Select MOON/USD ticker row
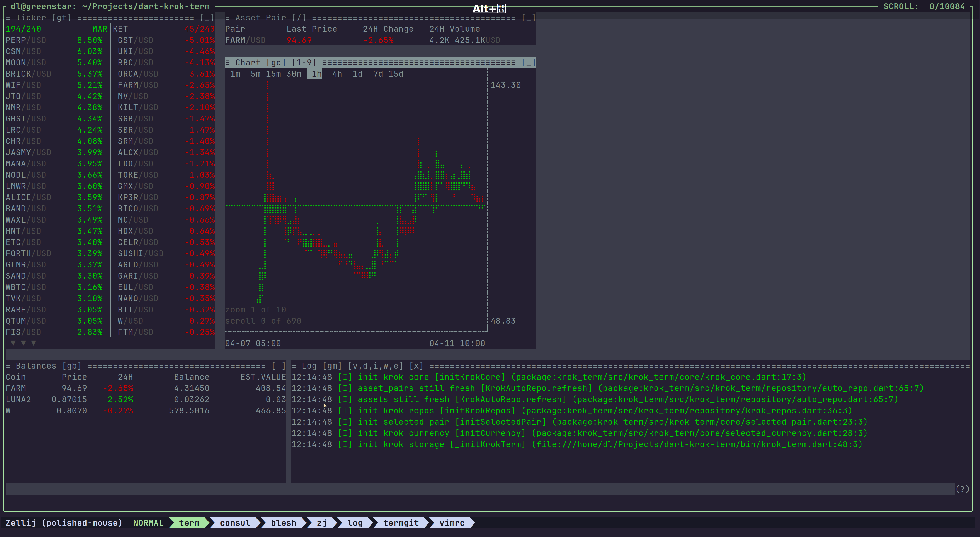This screenshot has width=980, height=537. click(x=54, y=63)
